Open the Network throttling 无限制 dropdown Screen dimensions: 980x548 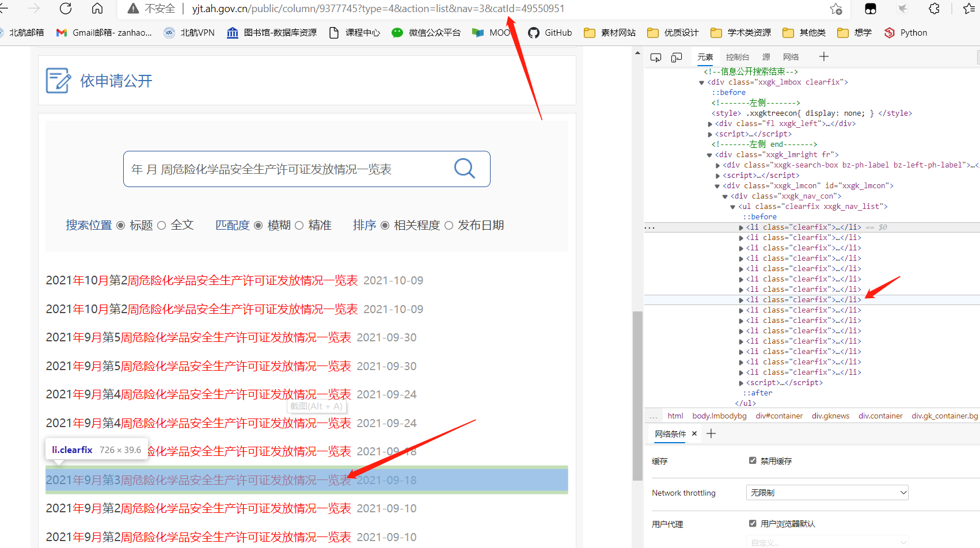pos(827,493)
